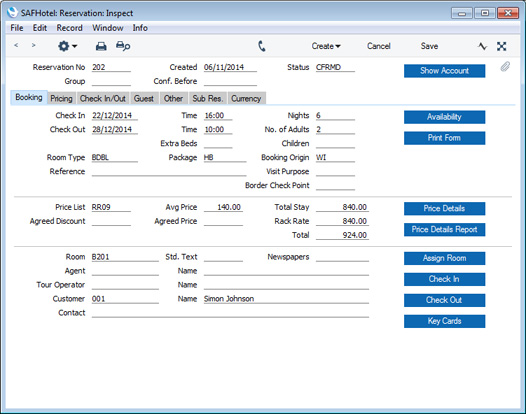Click the printer icon

pos(101,46)
